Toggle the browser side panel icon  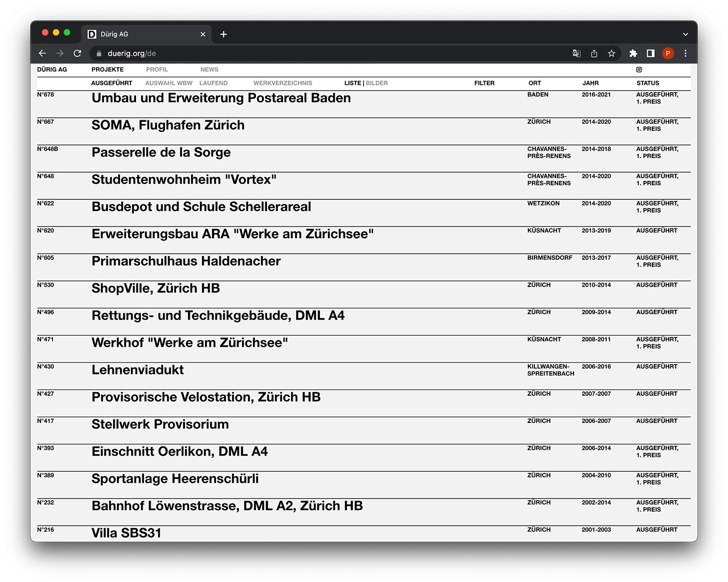tap(651, 53)
